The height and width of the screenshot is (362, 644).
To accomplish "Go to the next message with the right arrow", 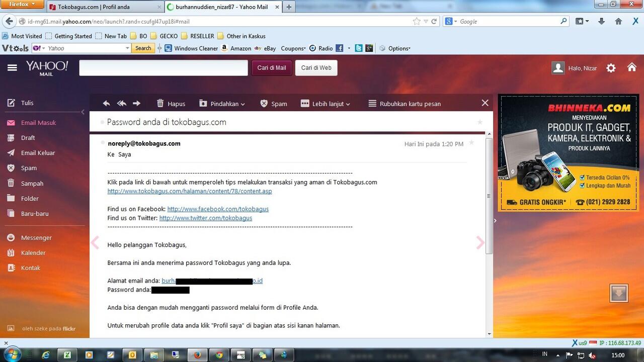I will tap(480, 243).
